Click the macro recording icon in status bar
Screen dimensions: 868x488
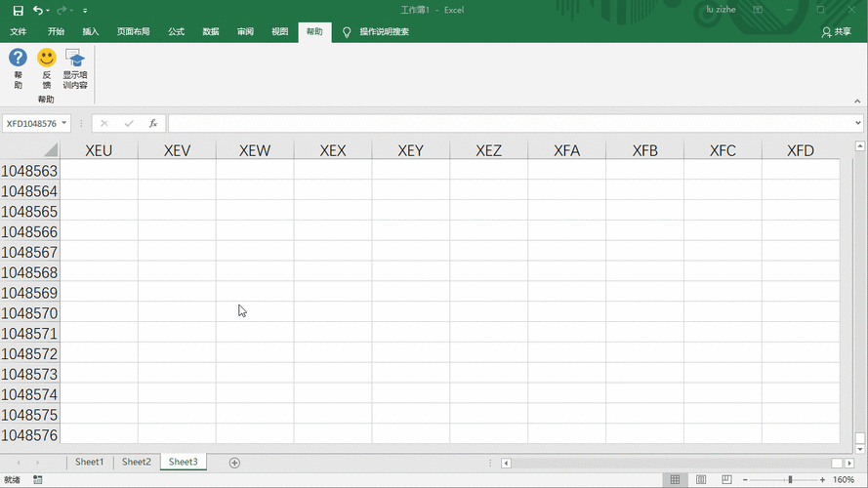point(38,479)
